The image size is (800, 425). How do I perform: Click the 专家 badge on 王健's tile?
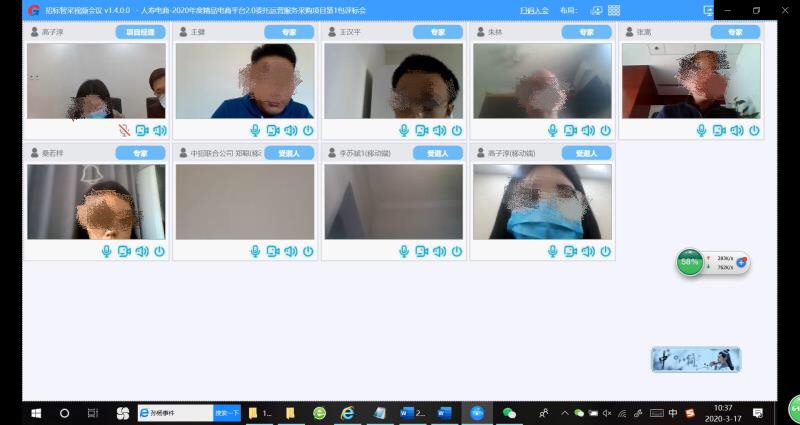289,32
